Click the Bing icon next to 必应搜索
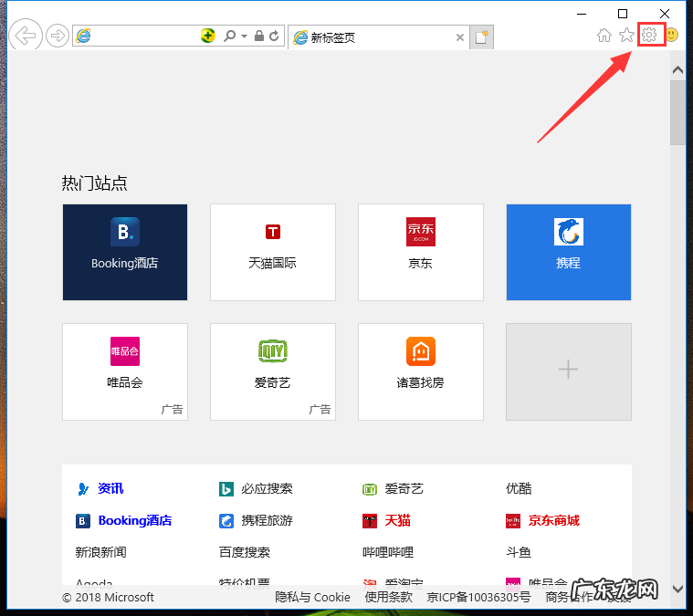Image resolution: width=693 pixels, height=616 pixels. tap(226, 489)
